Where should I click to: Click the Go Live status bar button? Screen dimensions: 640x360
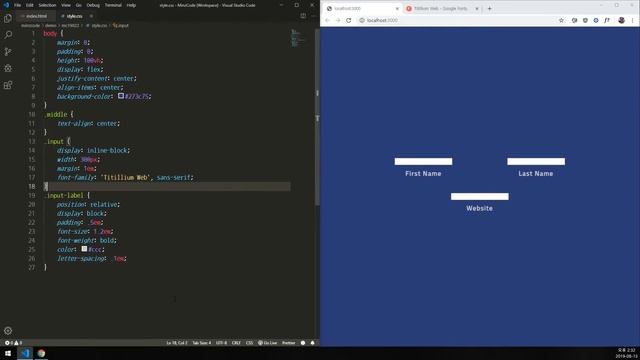[x=267, y=343]
